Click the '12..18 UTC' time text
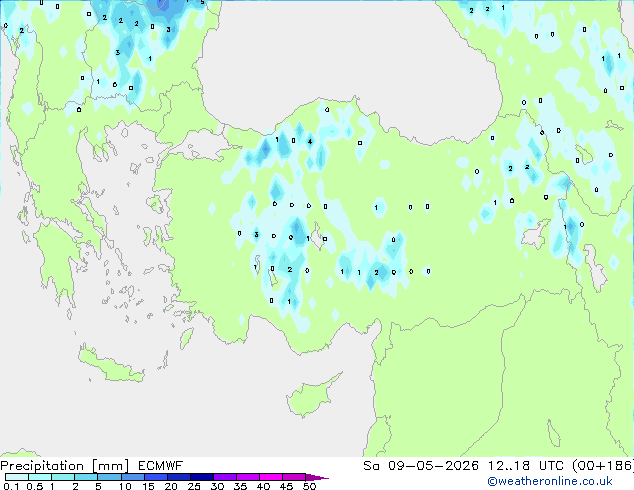This screenshot has height=490, width=634. point(525,466)
